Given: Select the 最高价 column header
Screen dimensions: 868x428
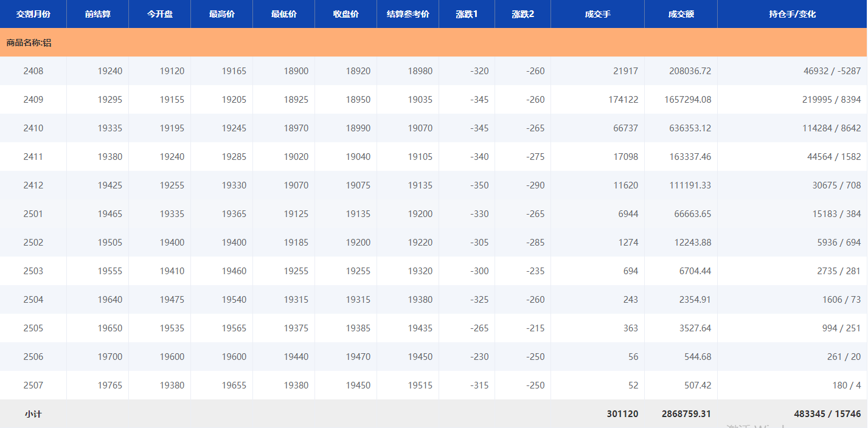Looking at the screenshot, I should click(x=221, y=14).
